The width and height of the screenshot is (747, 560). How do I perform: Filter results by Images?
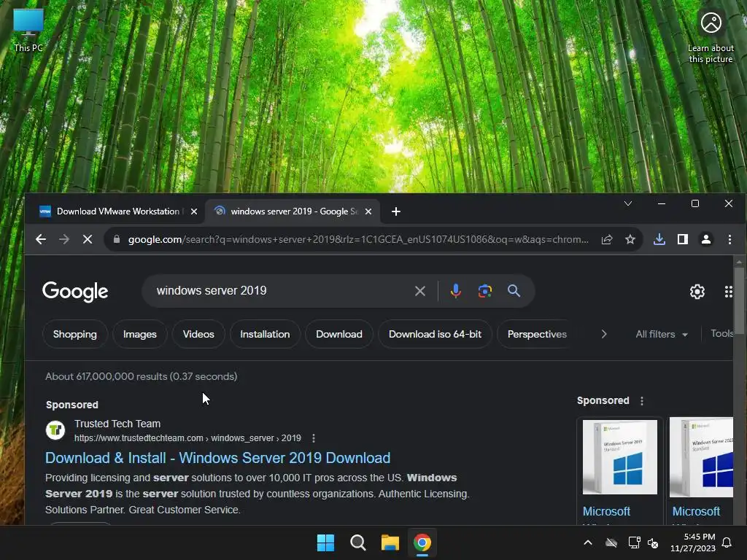click(x=139, y=334)
